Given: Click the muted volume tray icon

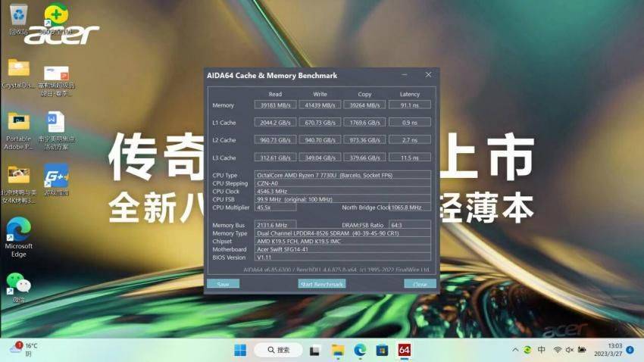Looking at the screenshot, I should click(x=570, y=350).
